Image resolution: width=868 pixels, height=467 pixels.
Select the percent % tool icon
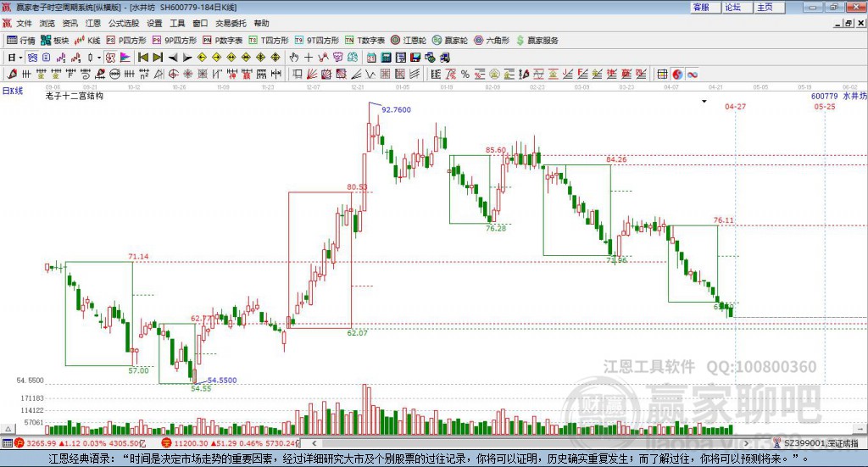coord(465,74)
